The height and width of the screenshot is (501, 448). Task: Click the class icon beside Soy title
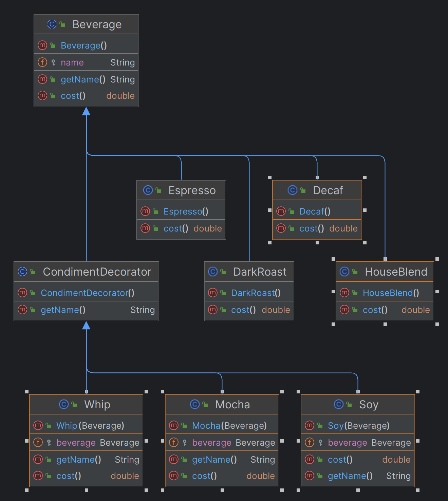(338, 404)
